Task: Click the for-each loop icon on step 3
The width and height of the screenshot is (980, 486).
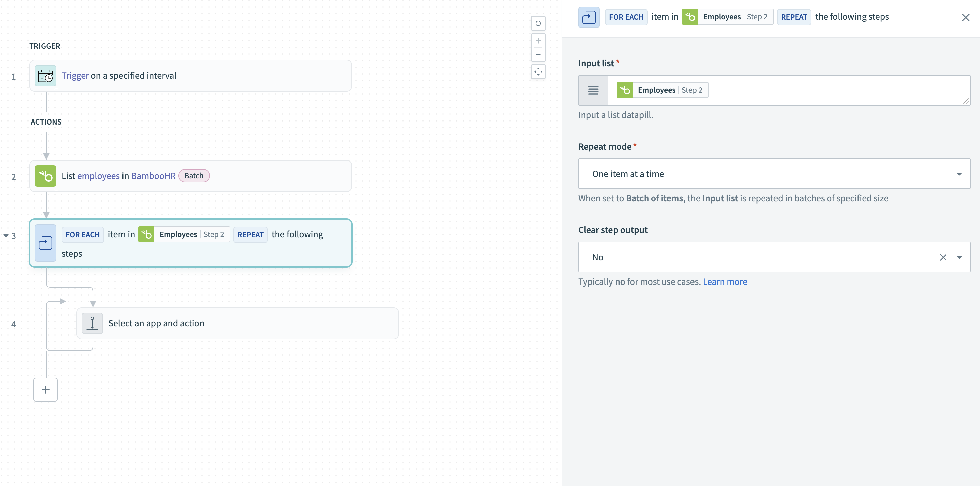Action: [x=45, y=243]
